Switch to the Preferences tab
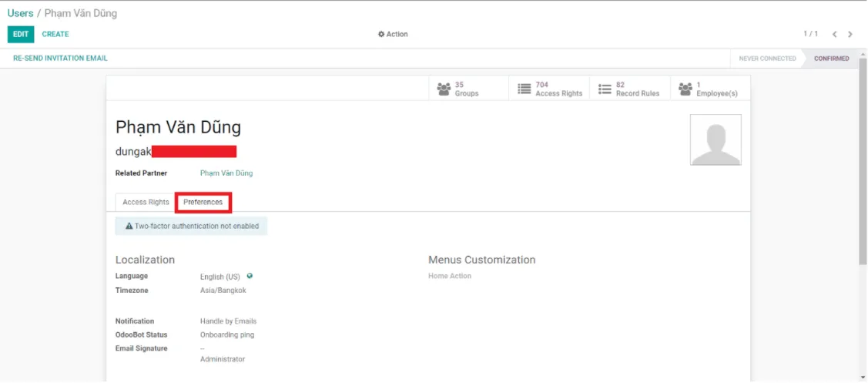This screenshot has height=383, width=868. tap(203, 203)
